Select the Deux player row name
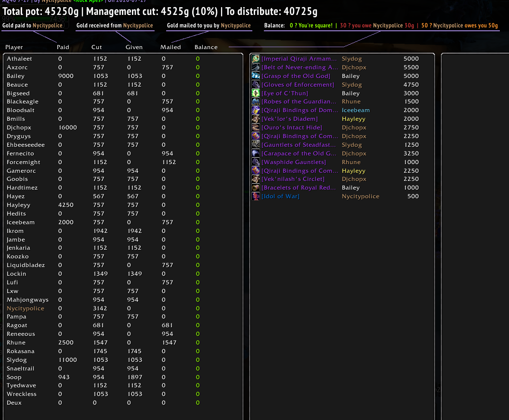Viewport: 509px width, 420px height. [14, 403]
